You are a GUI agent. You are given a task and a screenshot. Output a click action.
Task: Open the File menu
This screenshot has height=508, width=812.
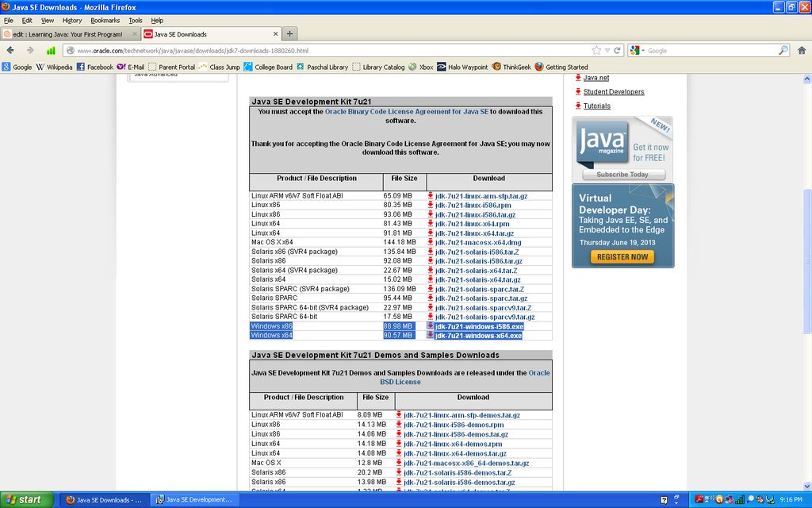click(8, 20)
